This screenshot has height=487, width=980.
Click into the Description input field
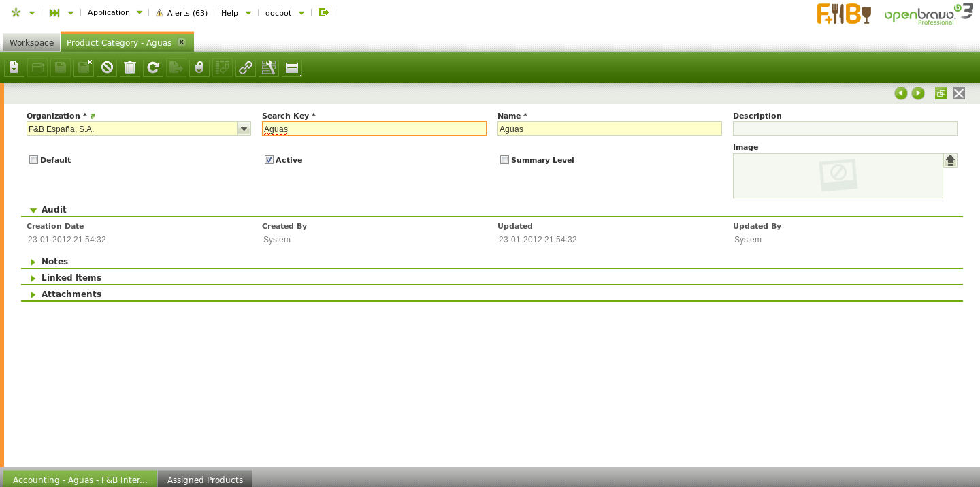(x=845, y=129)
